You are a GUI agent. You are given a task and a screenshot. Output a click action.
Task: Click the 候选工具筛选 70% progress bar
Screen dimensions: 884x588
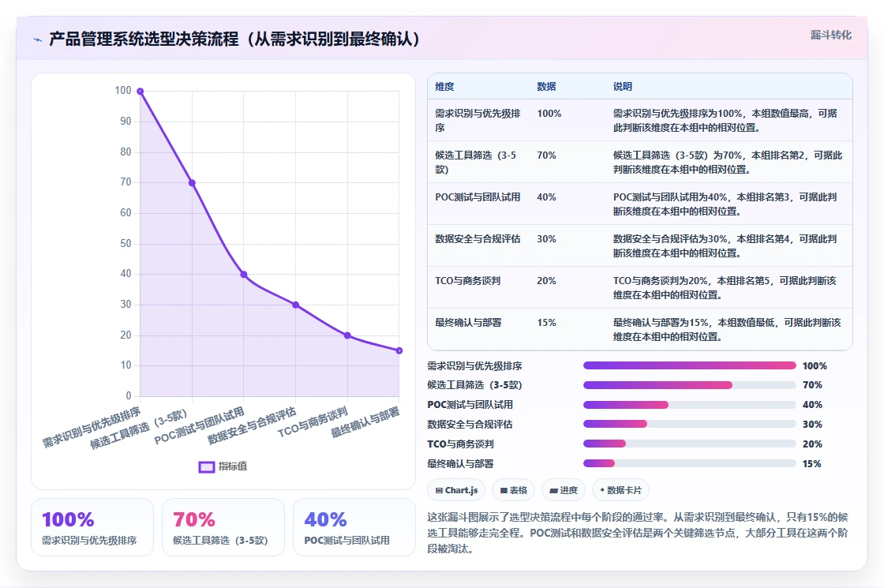click(690, 385)
